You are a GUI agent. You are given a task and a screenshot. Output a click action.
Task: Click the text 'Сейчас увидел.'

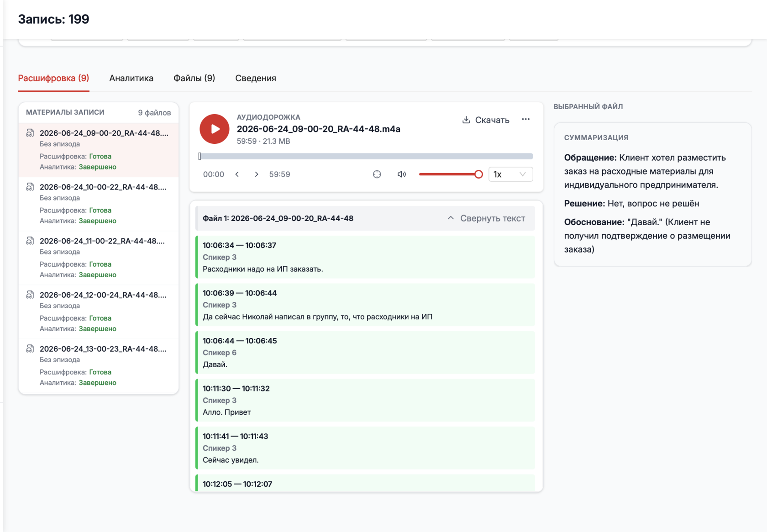click(x=231, y=460)
